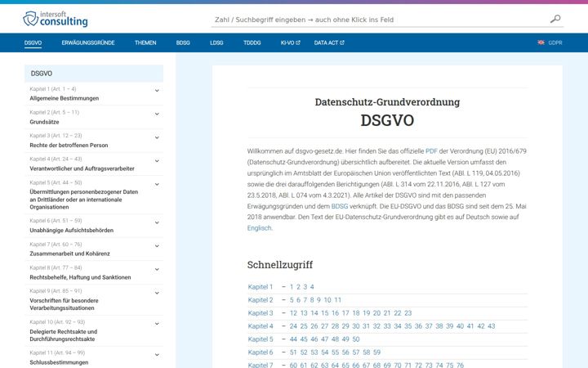The width and height of the screenshot is (588, 368).
Task: Jump to article 4 in Schnellzugriff
Action: point(312,287)
